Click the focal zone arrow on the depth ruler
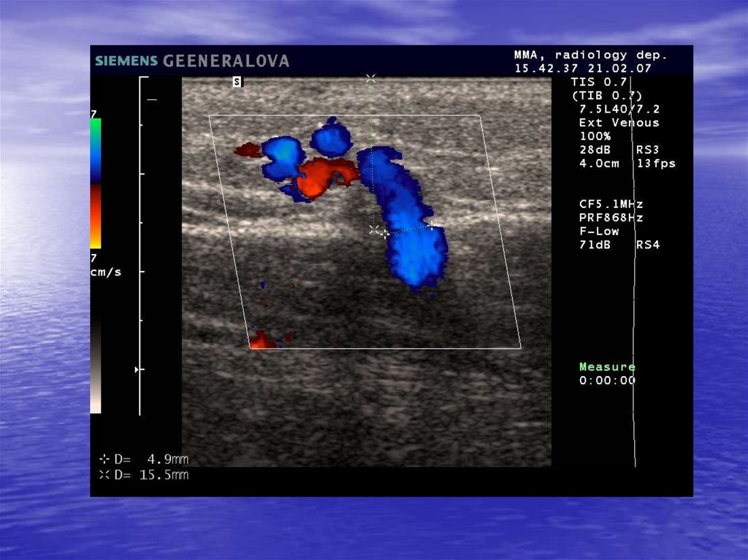The width and height of the screenshot is (748, 560). [x=137, y=370]
